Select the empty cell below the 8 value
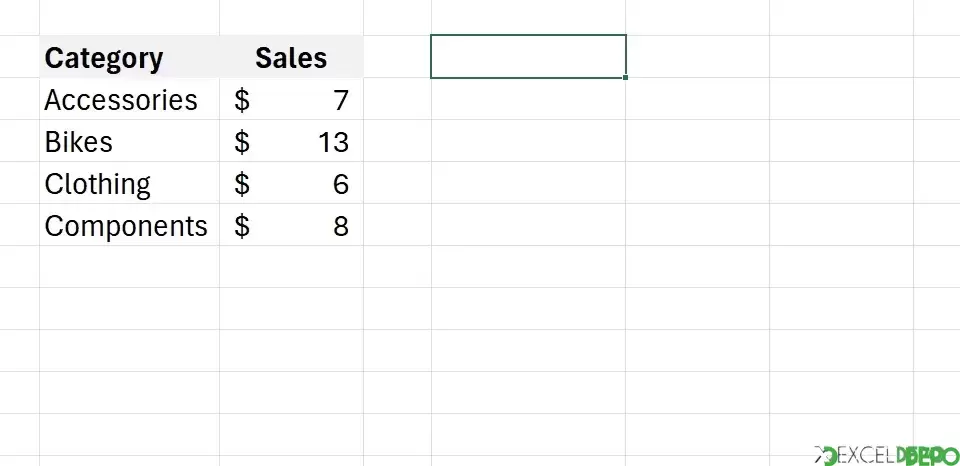This screenshot has height=466, width=960. point(291,266)
